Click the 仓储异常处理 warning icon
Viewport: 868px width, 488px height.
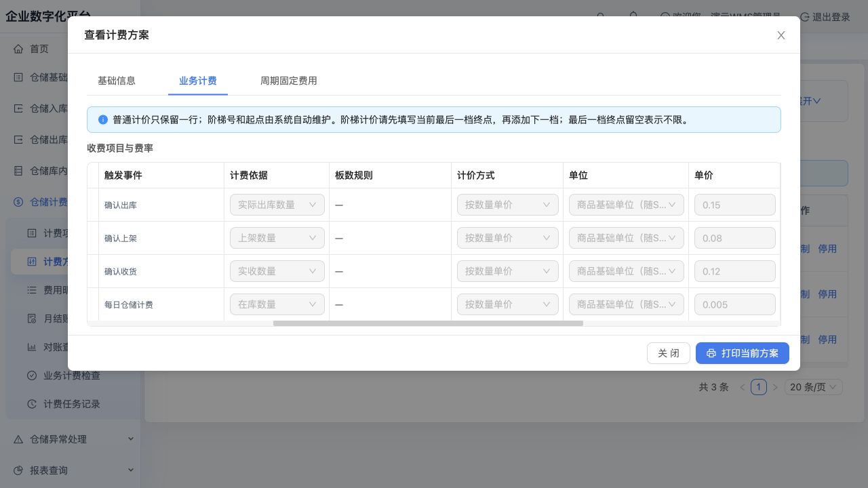point(18,439)
